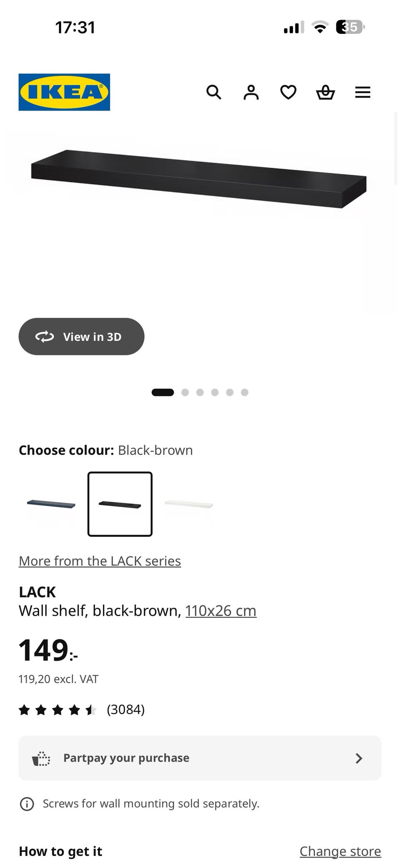Image resolution: width=400 pixels, height=868 pixels.
Task: Open the star rating reviews
Action: point(82,709)
